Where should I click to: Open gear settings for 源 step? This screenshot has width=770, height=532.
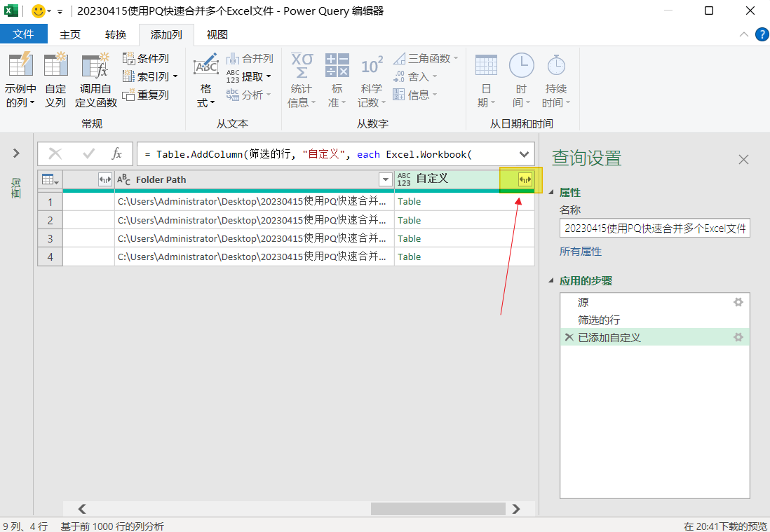pos(738,302)
